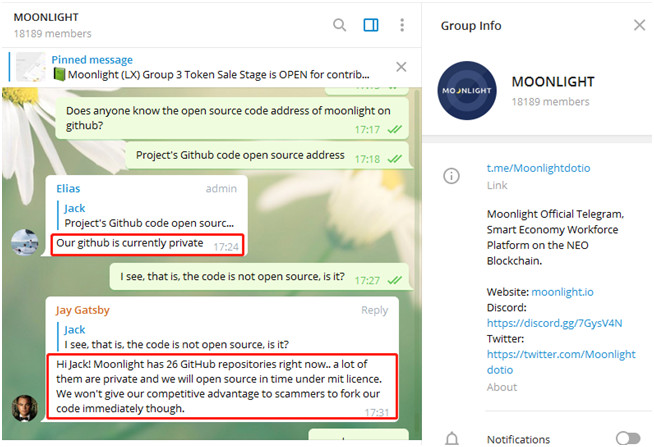Toggle the side panel icon in the header
The image size is (654, 447).
371,25
